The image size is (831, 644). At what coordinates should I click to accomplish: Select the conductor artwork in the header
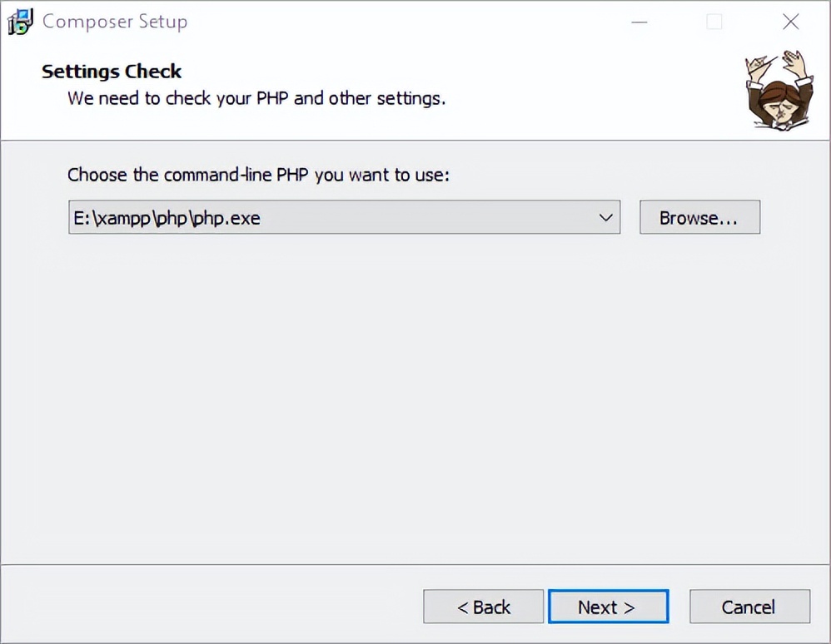(780, 89)
